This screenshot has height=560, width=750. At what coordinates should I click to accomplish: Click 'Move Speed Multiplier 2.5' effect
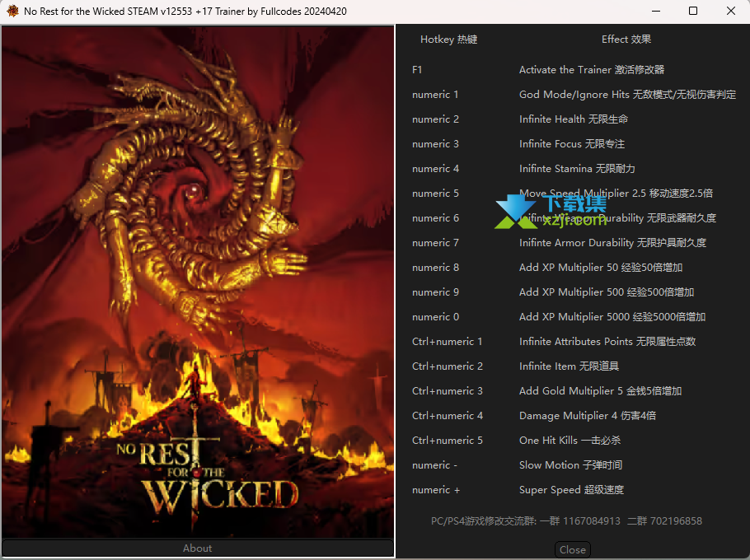pyautogui.click(x=616, y=193)
